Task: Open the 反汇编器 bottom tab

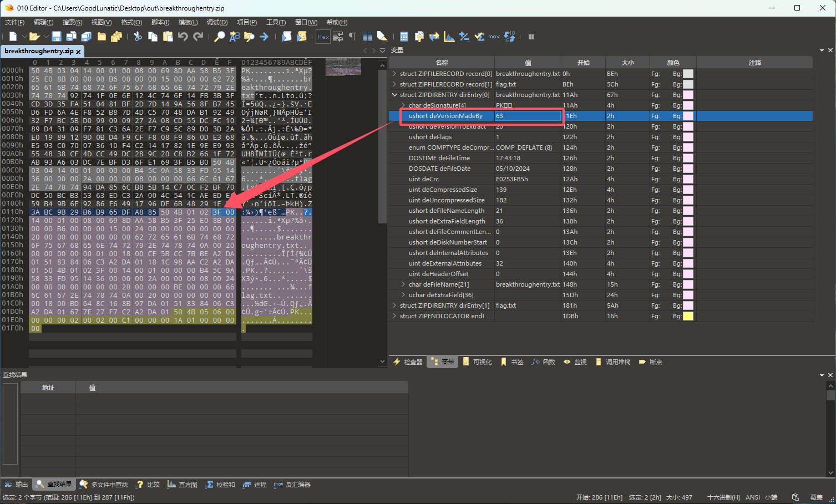Action: tap(292, 485)
